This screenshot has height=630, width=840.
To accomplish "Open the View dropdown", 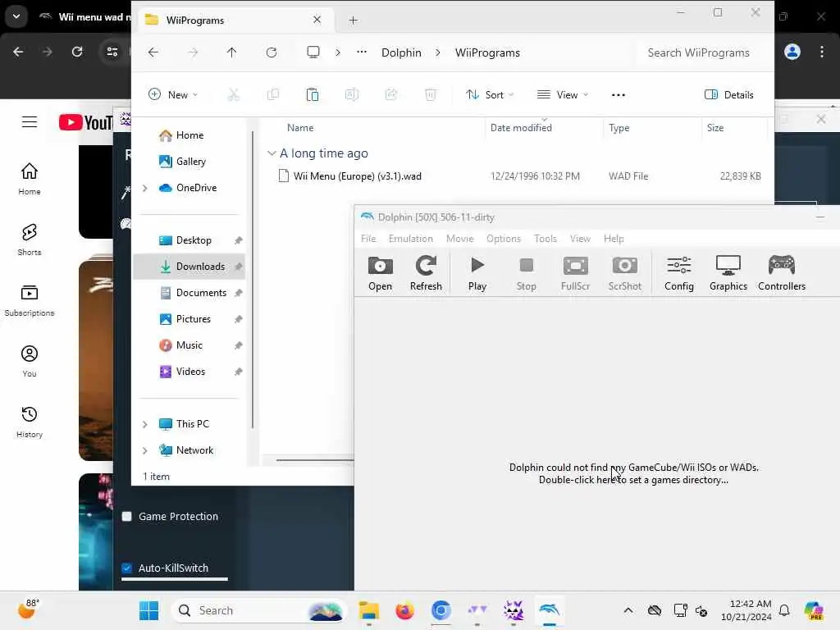I will tap(563, 95).
